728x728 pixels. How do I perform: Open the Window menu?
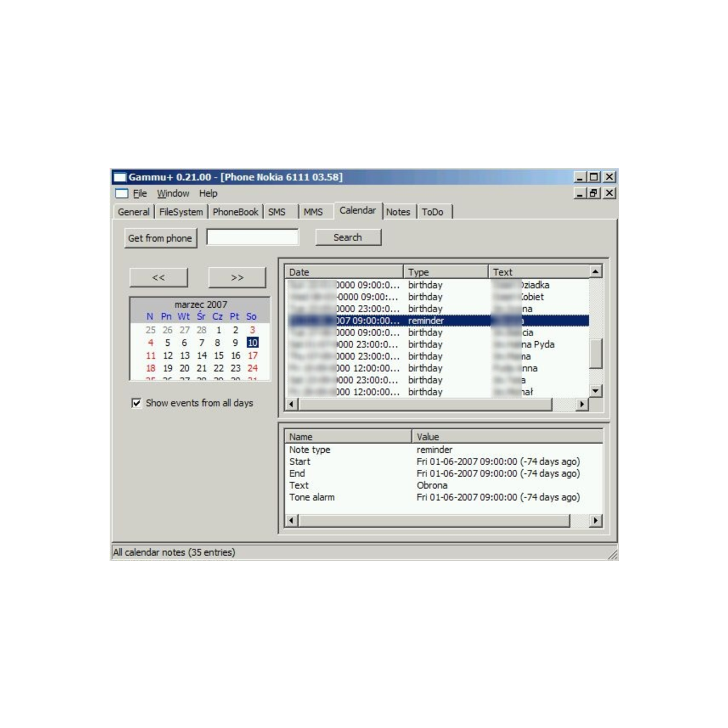173,193
